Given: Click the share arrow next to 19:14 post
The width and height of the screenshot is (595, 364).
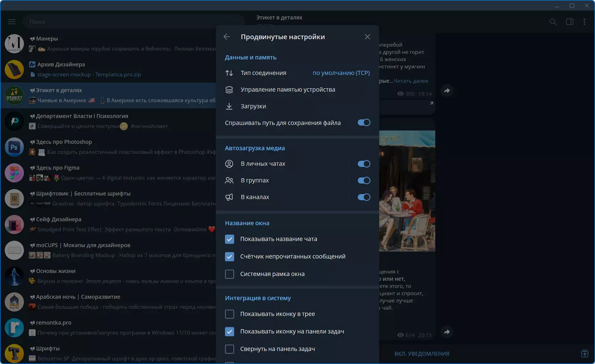Looking at the screenshot, I should coord(447,91).
